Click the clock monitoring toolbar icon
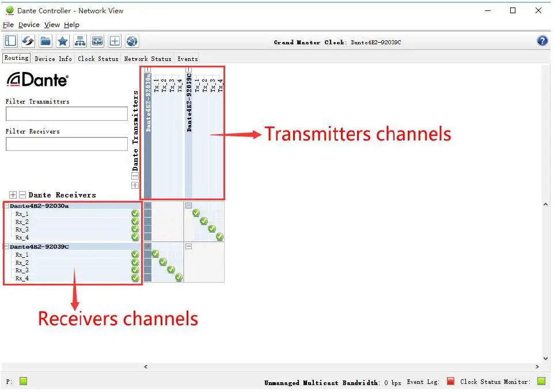 point(97,41)
